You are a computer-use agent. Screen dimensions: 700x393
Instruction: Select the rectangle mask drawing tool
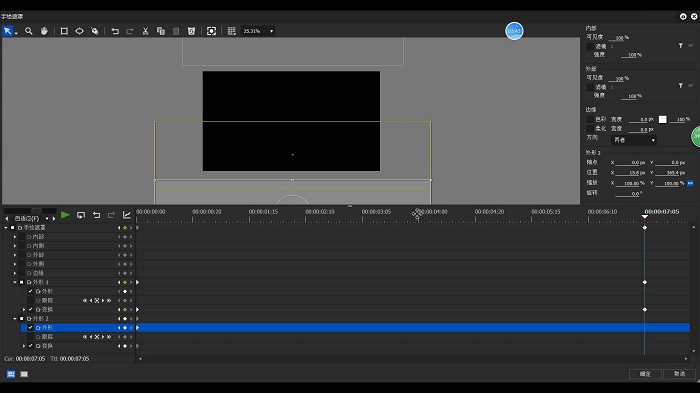point(64,31)
